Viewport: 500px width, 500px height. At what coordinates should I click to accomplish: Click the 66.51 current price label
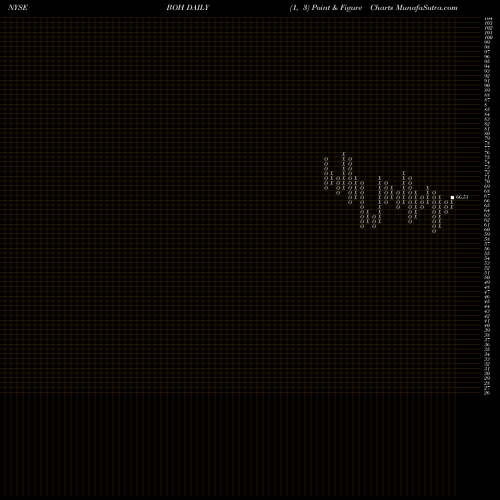point(462,197)
